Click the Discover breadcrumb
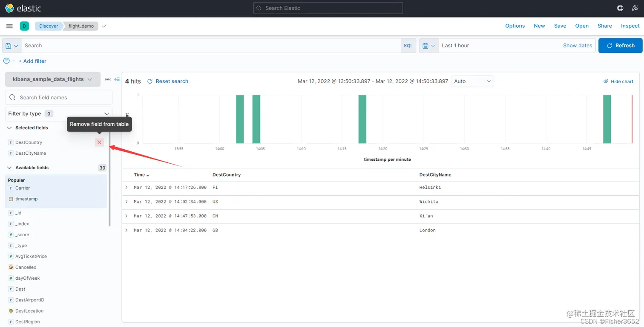This screenshot has width=644, height=327. point(49,26)
